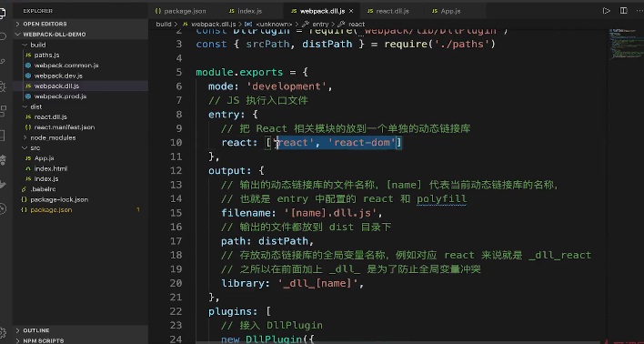This screenshot has height=344, width=644.
Task: Collapse the dist folder
Action: pos(36,106)
